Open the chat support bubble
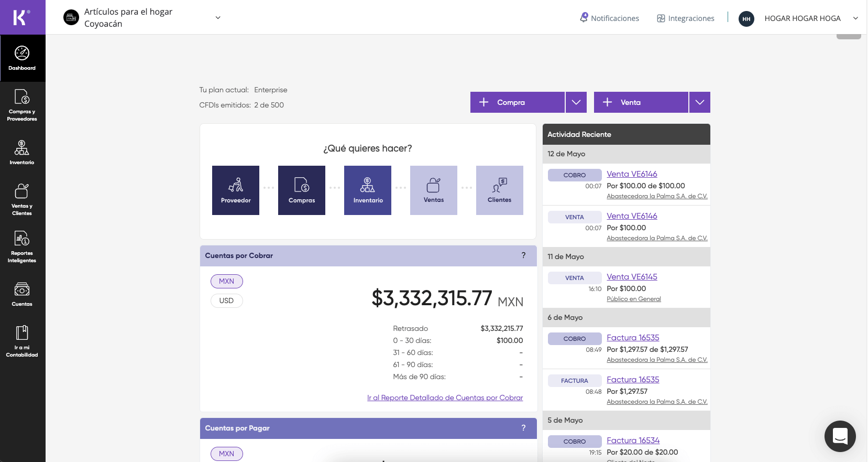 tap(840, 436)
